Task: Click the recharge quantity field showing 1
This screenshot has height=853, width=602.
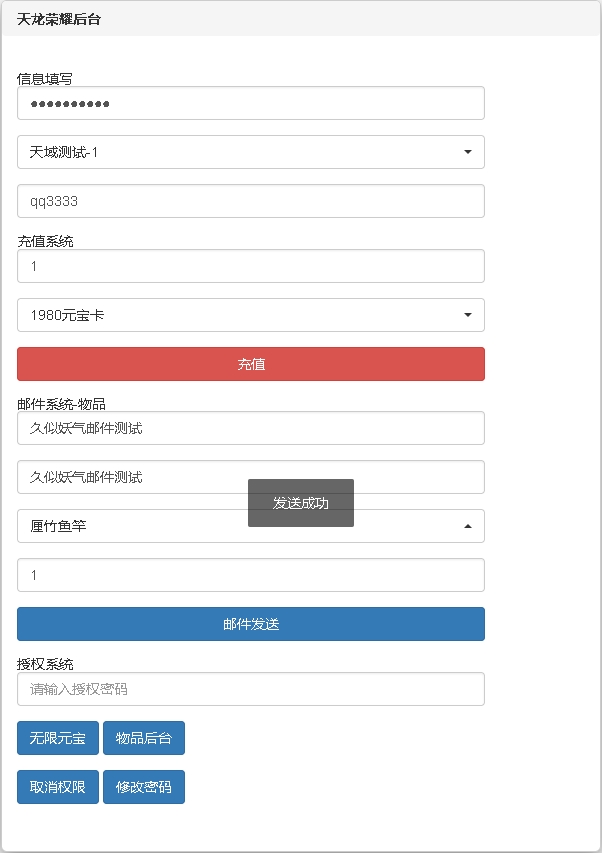Action: pos(250,265)
